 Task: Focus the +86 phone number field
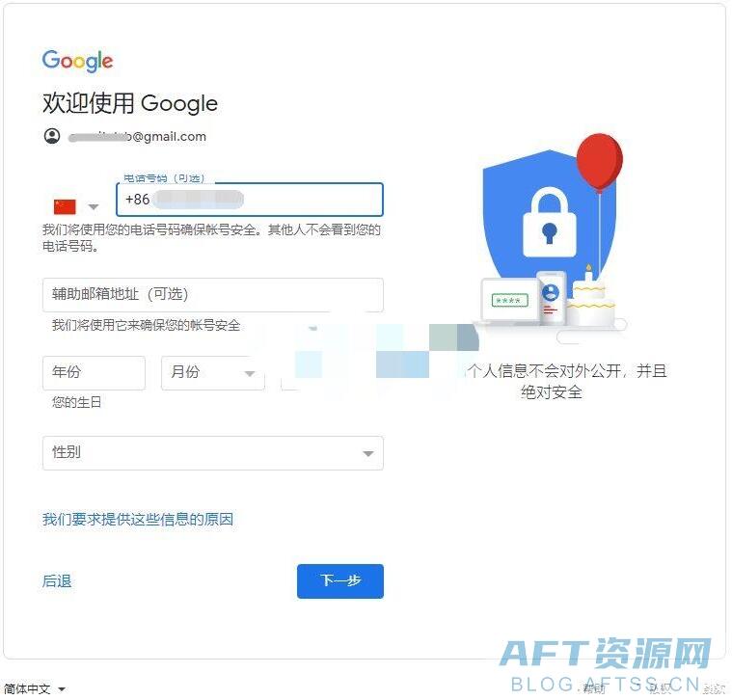[250, 200]
